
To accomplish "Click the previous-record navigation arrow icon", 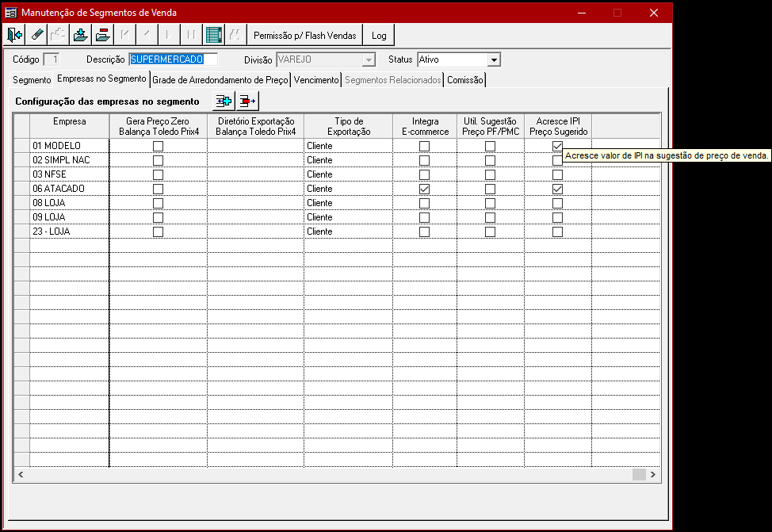I will 147,35.
